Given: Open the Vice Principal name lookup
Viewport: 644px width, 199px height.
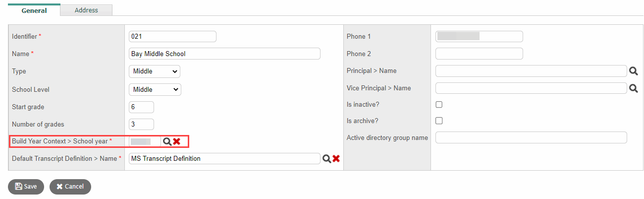Looking at the screenshot, I should [633, 88].
